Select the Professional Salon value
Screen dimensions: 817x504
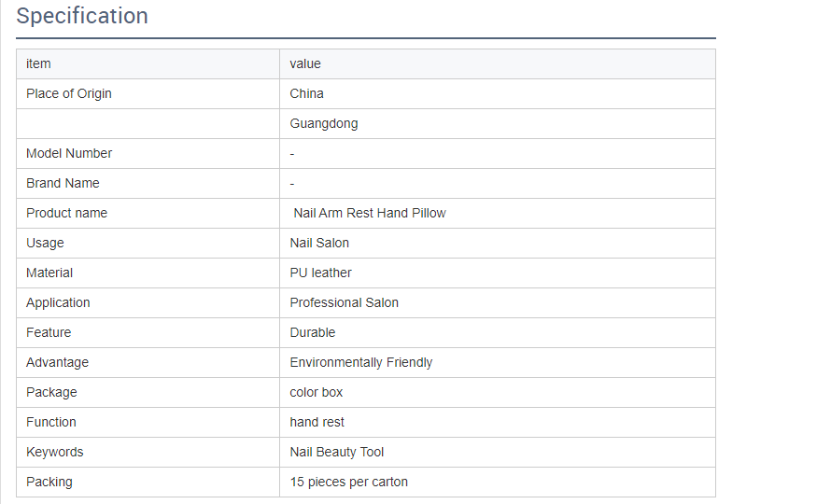click(344, 302)
